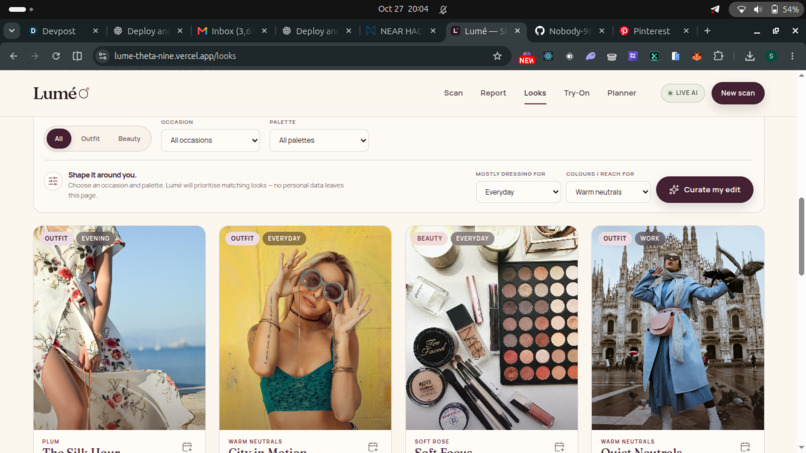Viewport: 806px width, 453px height.
Task: Select the Outfit filter pill
Action: click(90, 139)
